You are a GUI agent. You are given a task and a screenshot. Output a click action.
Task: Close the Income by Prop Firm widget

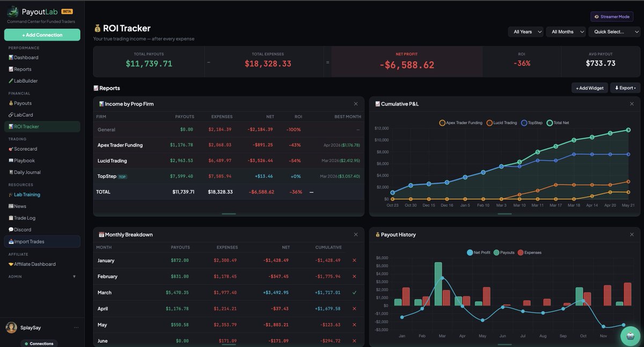[356, 104]
